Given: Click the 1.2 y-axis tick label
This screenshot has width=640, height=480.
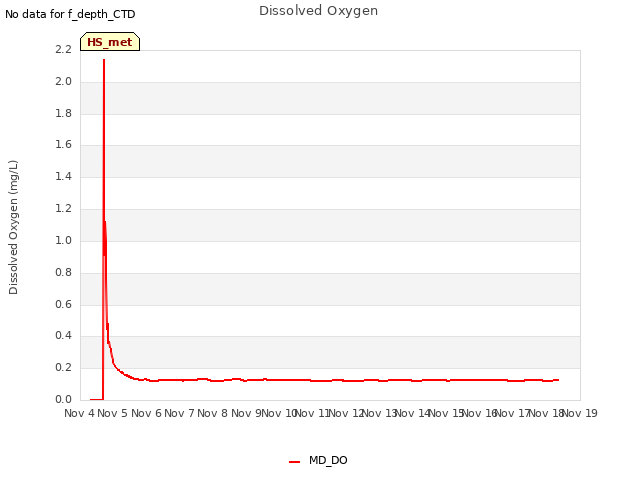Looking at the screenshot, I should point(63,208).
